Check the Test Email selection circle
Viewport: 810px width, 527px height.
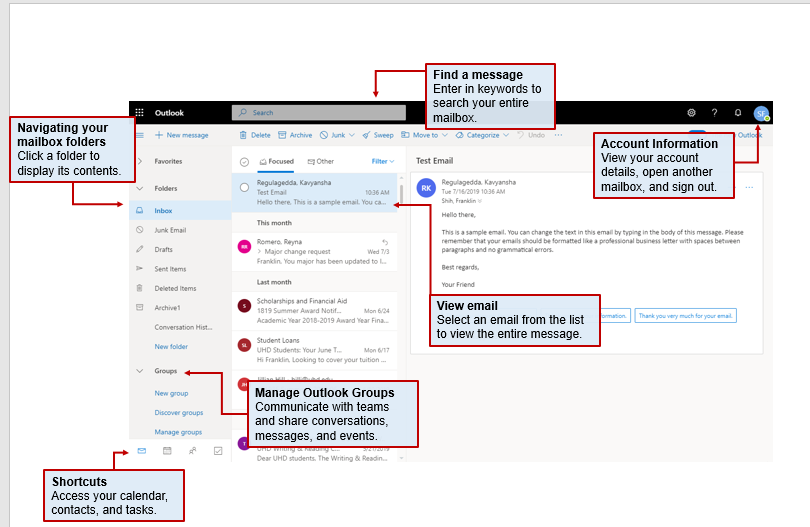point(244,188)
